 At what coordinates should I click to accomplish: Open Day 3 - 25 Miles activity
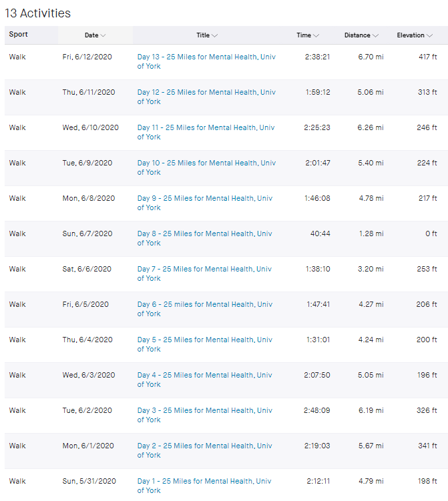205,415
